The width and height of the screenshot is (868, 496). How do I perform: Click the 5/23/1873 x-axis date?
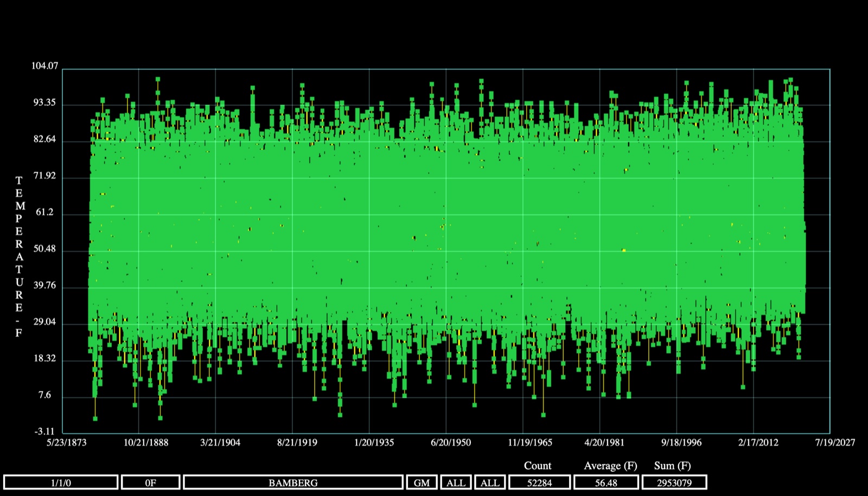67,442
